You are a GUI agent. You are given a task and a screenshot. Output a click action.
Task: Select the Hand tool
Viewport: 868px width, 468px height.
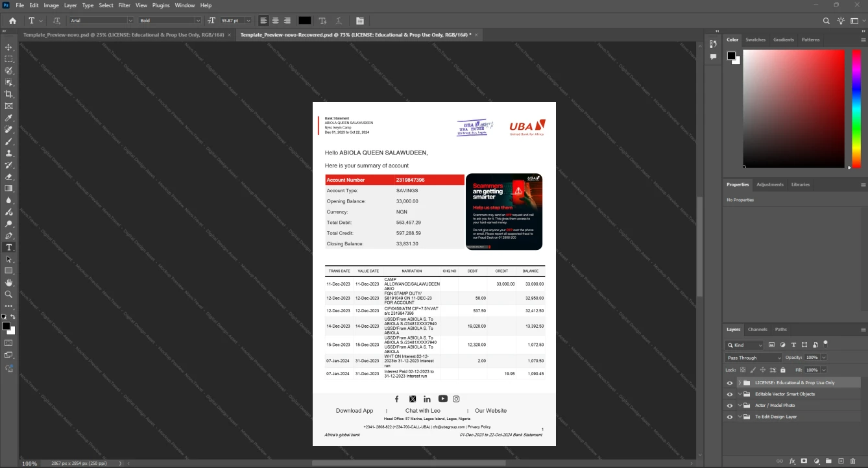[x=9, y=283]
